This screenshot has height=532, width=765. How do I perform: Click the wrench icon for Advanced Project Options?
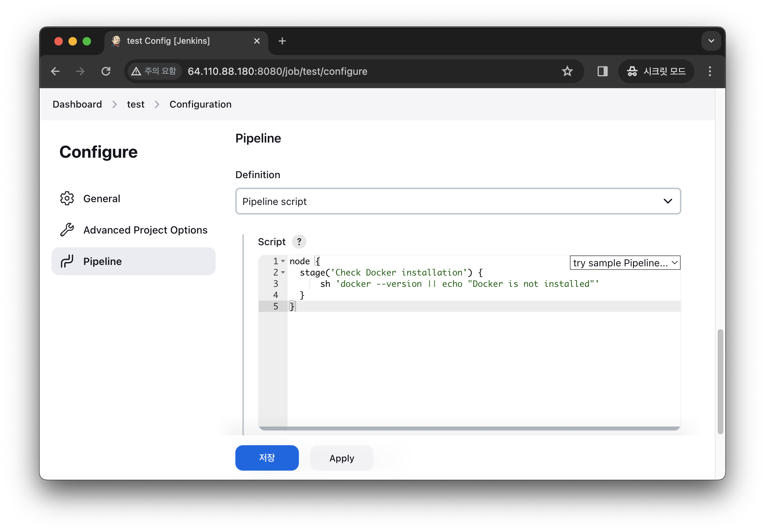pos(67,230)
